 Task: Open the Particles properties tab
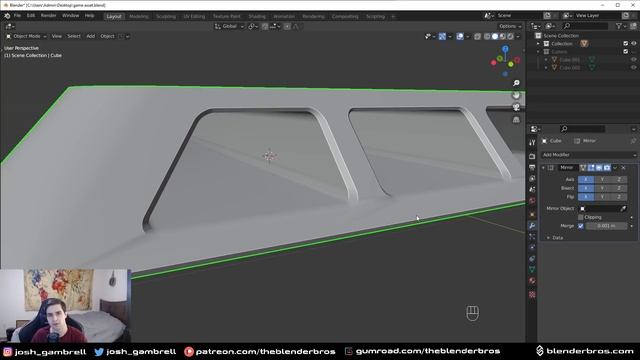(x=532, y=236)
